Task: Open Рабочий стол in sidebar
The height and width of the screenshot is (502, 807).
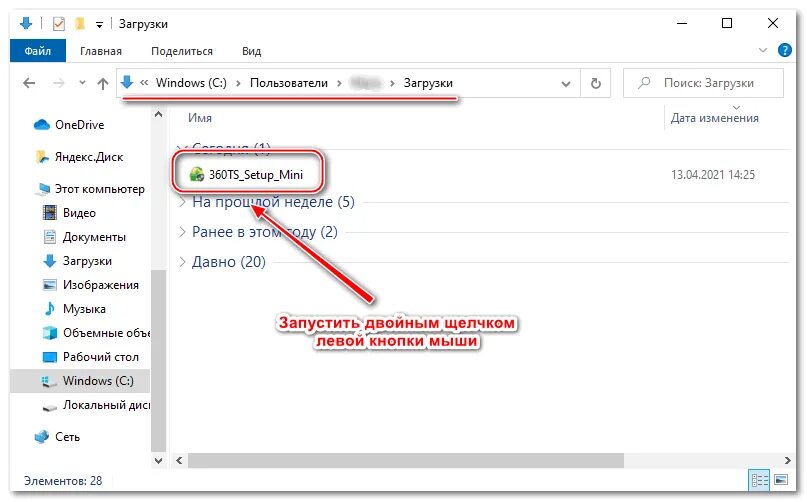Action: (100, 357)
